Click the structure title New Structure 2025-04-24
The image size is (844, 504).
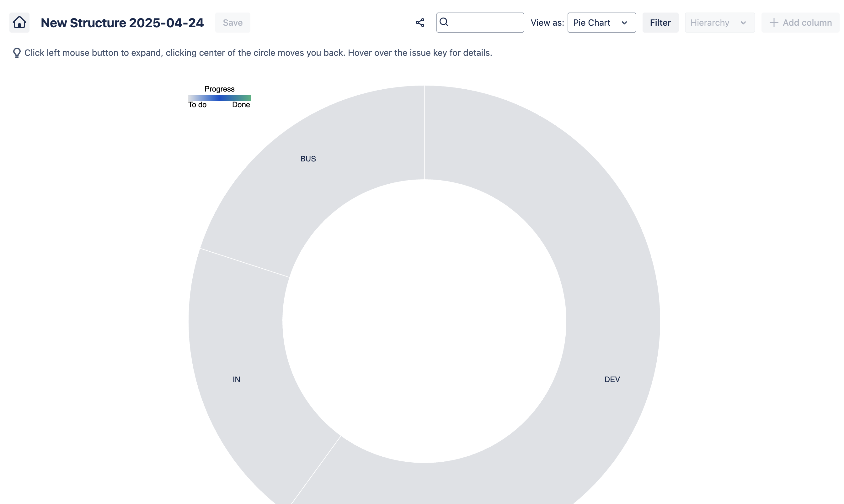click(x=122, y=23)
